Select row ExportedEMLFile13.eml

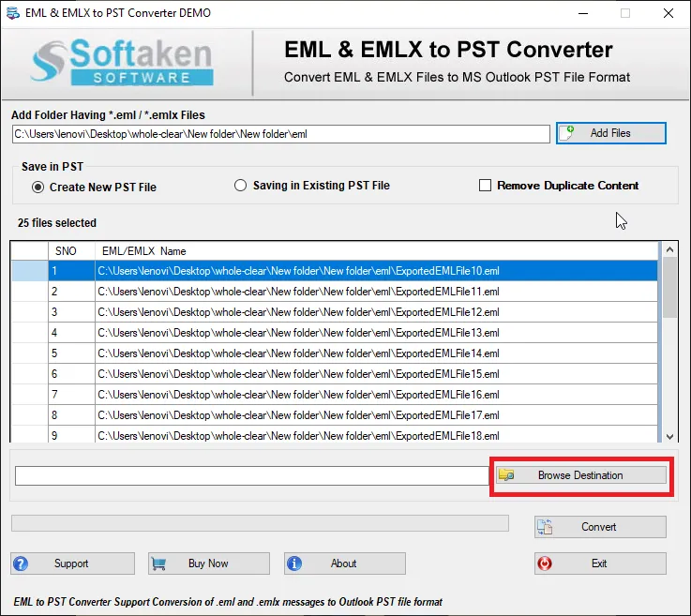pos(376,333)
